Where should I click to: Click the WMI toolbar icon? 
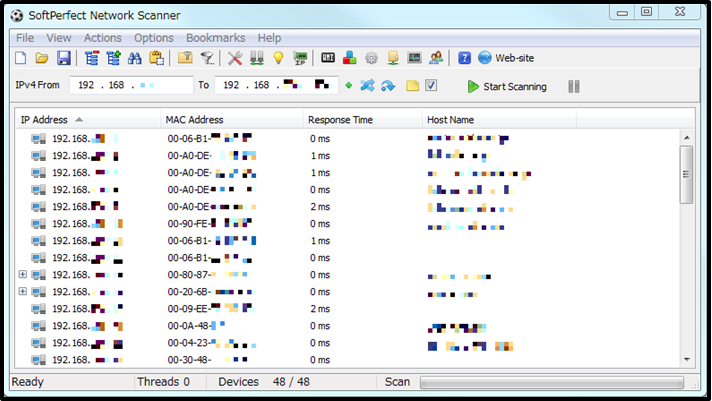pyautogui.click(x=328, y=58)
